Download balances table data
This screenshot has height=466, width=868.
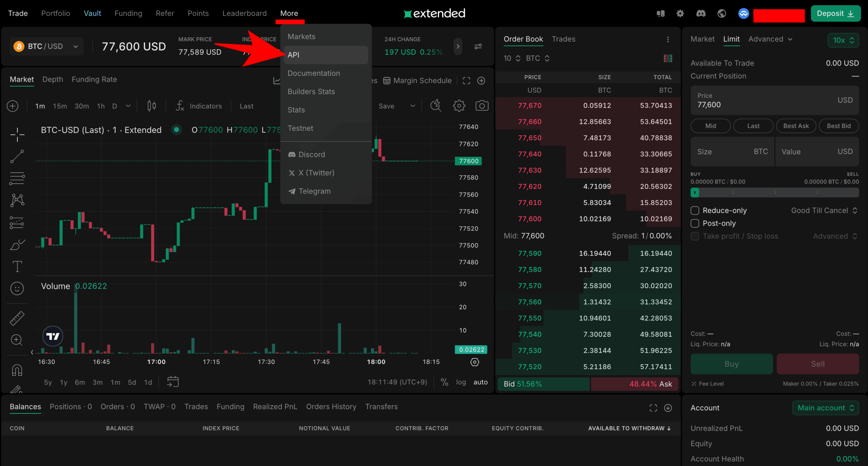pos(668,408)
